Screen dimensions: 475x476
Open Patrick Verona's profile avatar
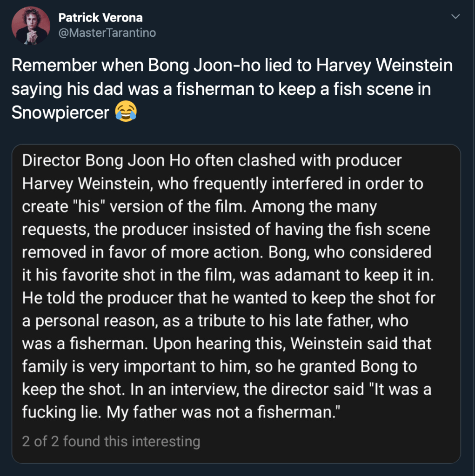click(x=31, y=26)
